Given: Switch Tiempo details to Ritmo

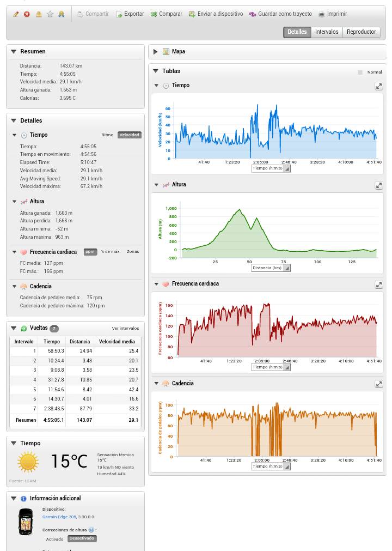Looking at the screenshot, I should pos(107,135).
